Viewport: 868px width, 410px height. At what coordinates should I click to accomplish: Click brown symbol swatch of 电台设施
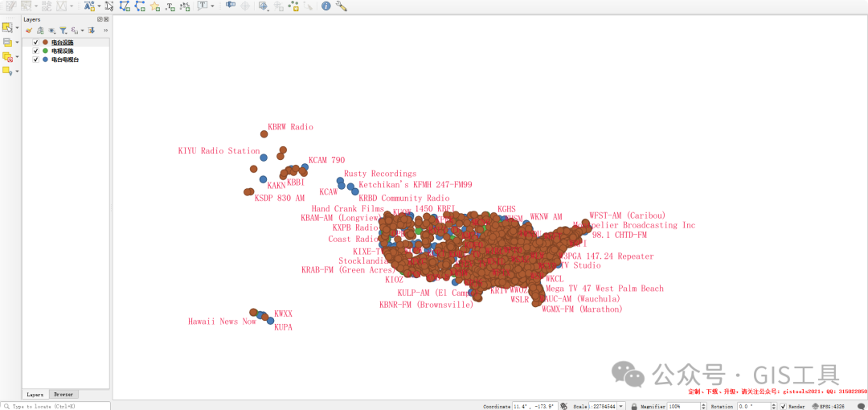tap(45, 42)
